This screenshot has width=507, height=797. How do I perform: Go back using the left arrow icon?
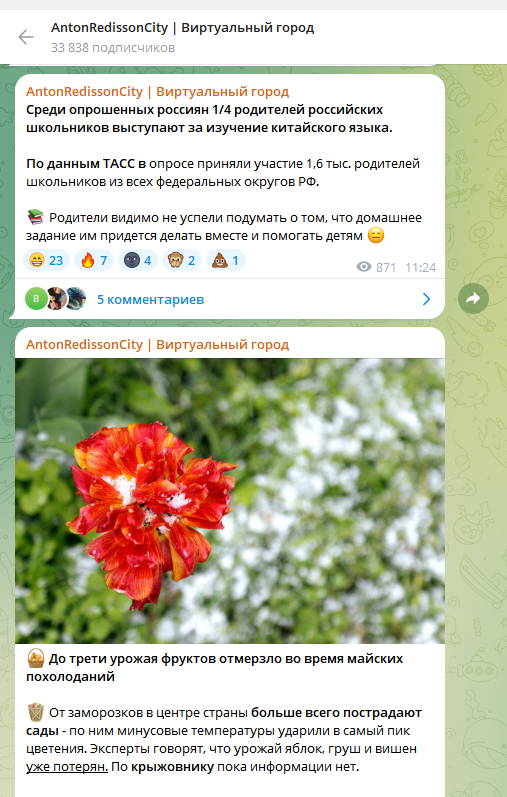pos(25,37)
